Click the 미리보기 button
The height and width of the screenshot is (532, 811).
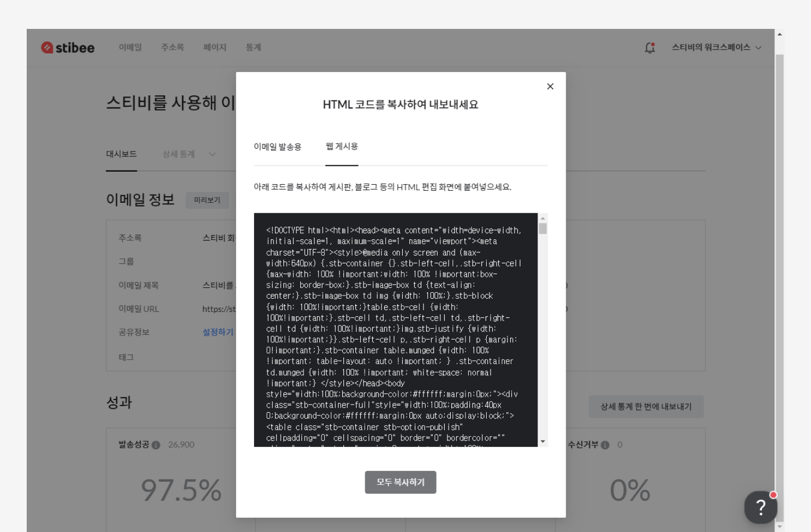pos(207,200)
